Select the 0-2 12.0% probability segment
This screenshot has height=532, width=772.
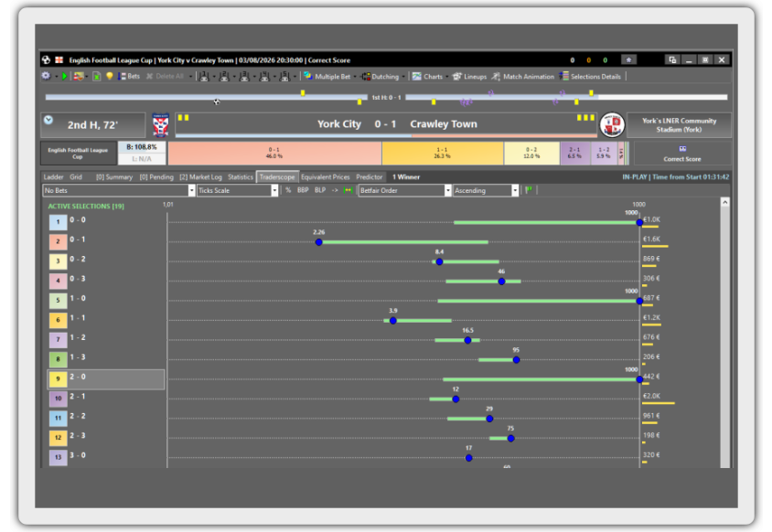pos(531,153)
